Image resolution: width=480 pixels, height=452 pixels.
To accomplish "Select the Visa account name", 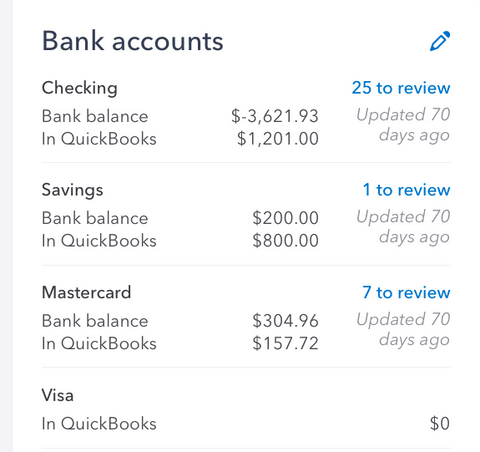I will [x=58, y=395].
